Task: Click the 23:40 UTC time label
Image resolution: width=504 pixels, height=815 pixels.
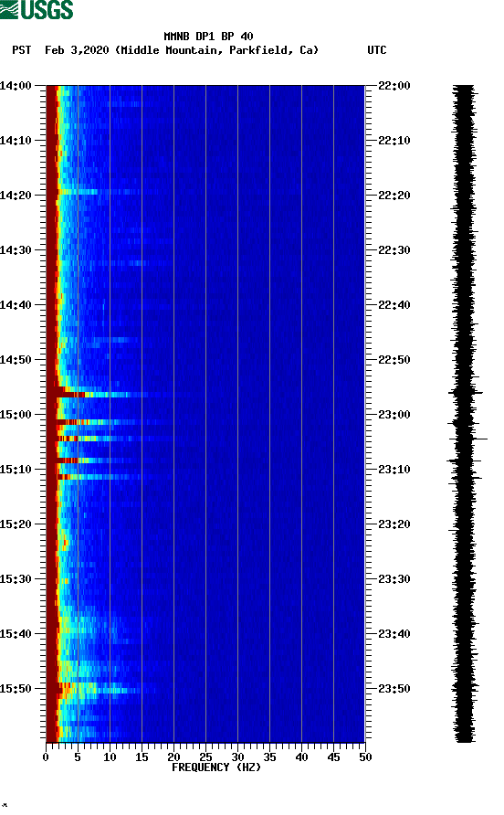Action: tap(394, 634)
